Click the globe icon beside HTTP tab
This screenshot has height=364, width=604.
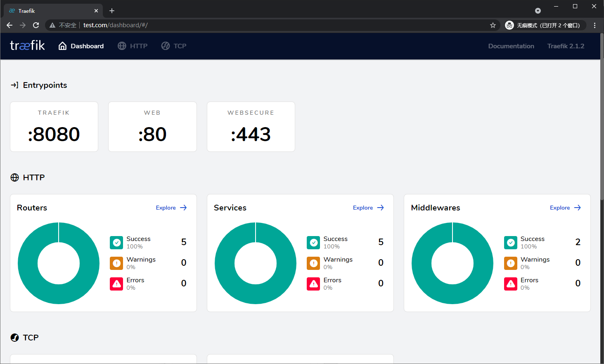click(x=122, y=46)
